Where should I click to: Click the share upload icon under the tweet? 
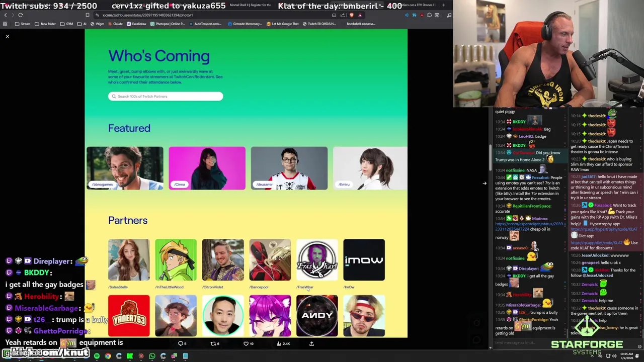[311, 343]
